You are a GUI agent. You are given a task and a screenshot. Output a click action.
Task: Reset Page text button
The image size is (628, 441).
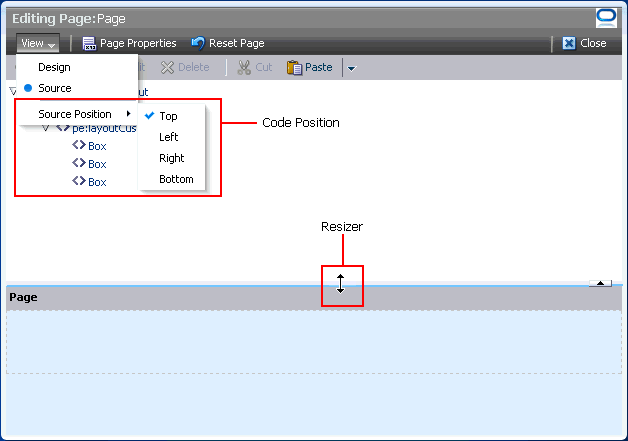pyautogui.click(x=236, y=43)
